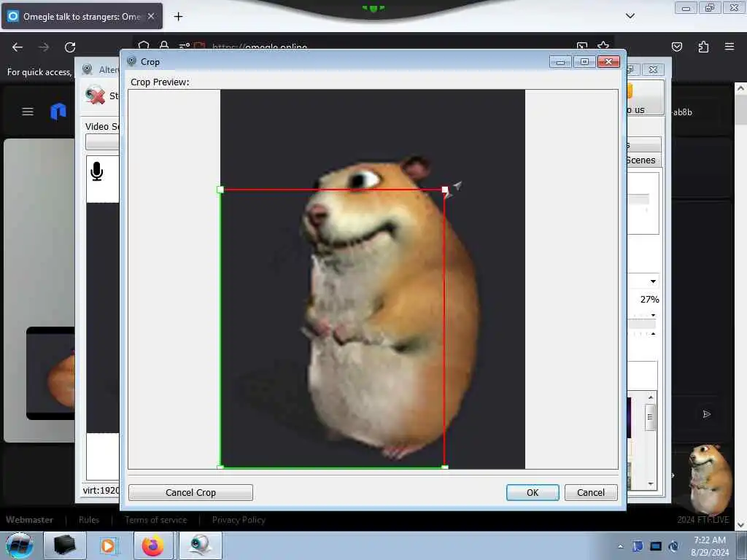Image resolution: width=747 pixels, height=560 pixels.
Task: Open the media player taskbar icon
Action: [x=109, y=545]
